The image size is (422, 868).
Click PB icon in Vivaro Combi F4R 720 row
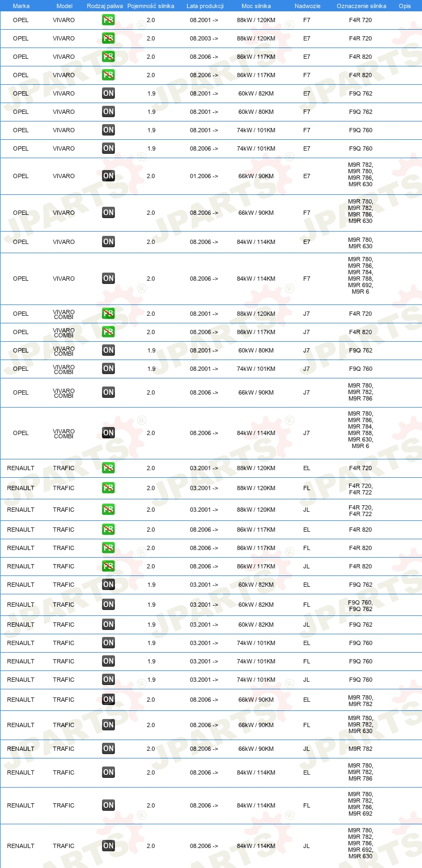point(108,314)
